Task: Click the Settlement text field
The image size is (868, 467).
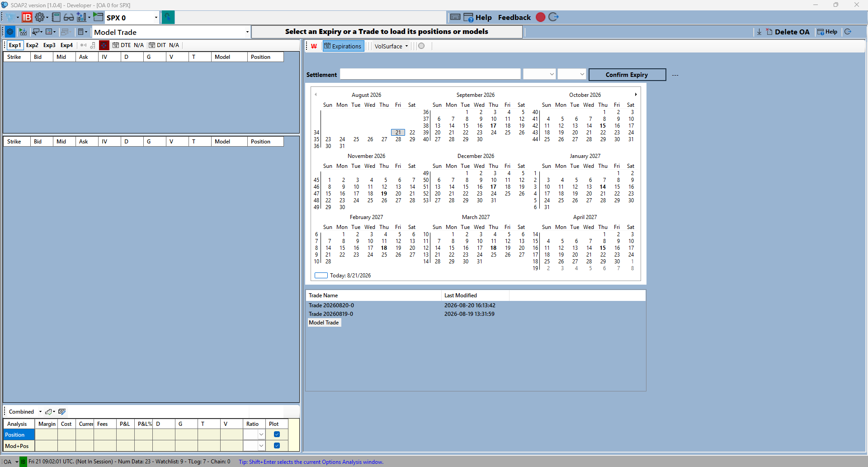Action: point(430,74)
